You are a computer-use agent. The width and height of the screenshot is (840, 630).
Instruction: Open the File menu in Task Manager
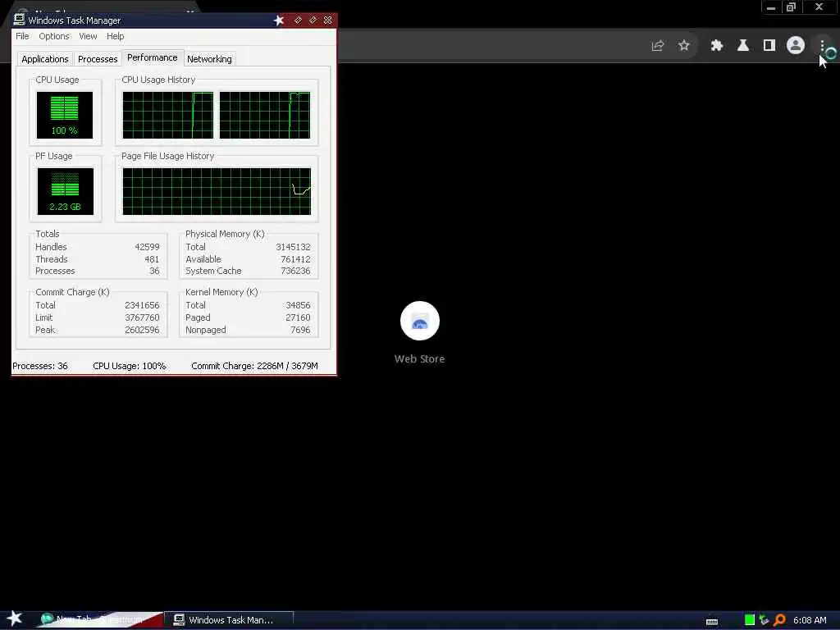(x=22, y=36)
